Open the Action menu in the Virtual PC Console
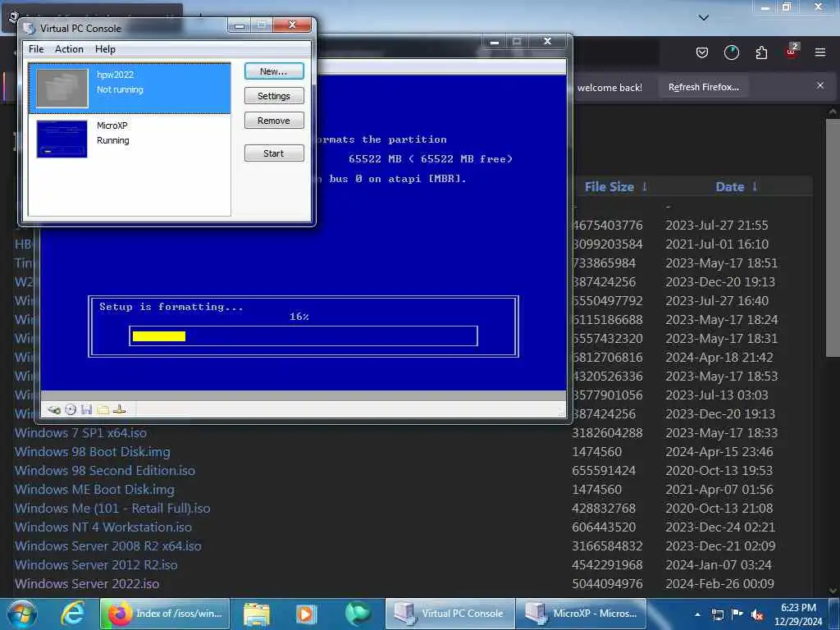The width and height of the screenshot is (840, 630). click(x=69, y=48)
